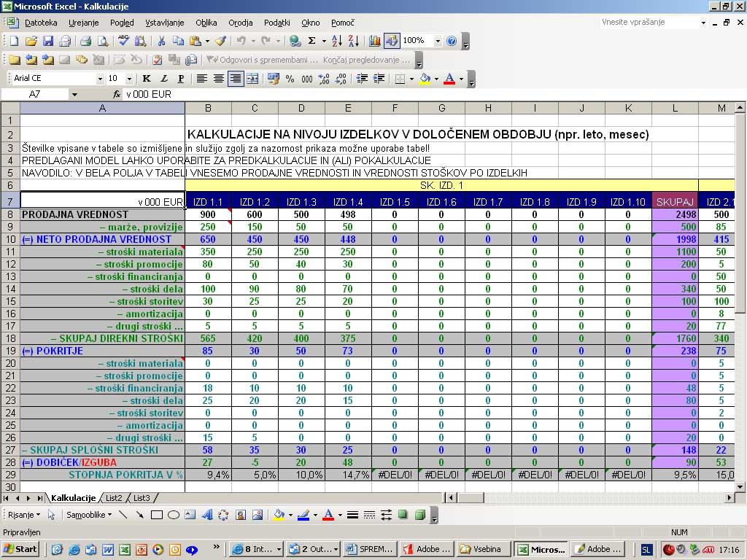Image resolution: width=747 pixels, height=560 pixels.
Task: Switch to the List2 sheet tab
Action: coord(113,498)
